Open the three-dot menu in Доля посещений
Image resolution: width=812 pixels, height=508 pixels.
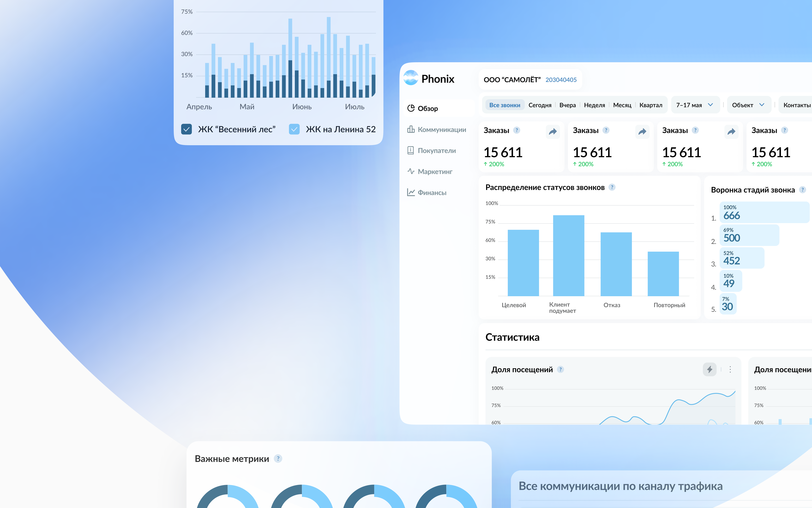[x=730, y=370]
